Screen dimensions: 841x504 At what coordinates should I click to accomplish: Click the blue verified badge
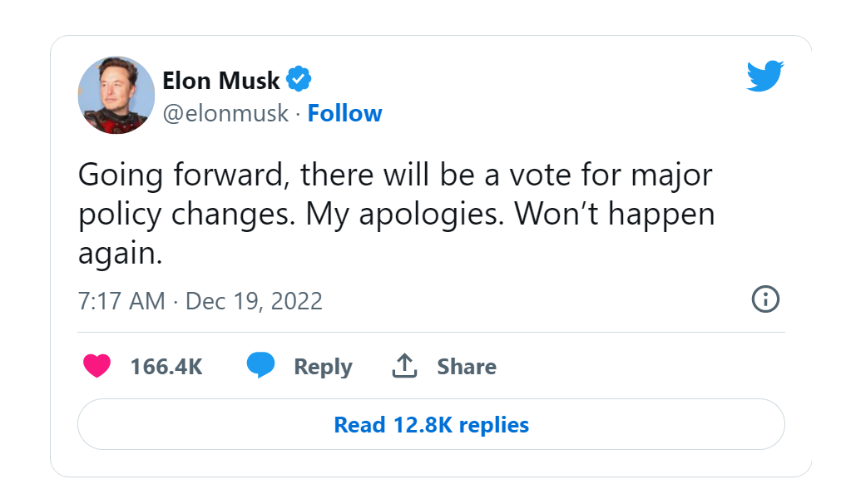click(x=299, y=80)
